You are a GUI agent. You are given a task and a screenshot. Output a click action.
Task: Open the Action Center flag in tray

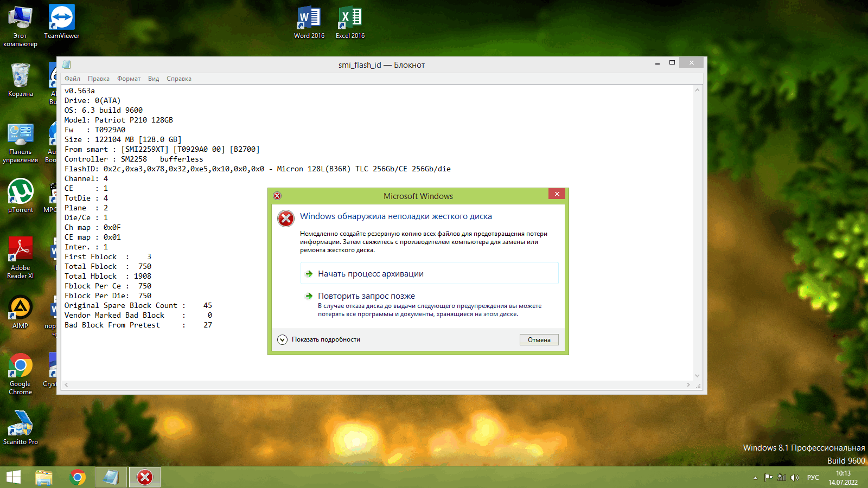[x=768, y=478]
